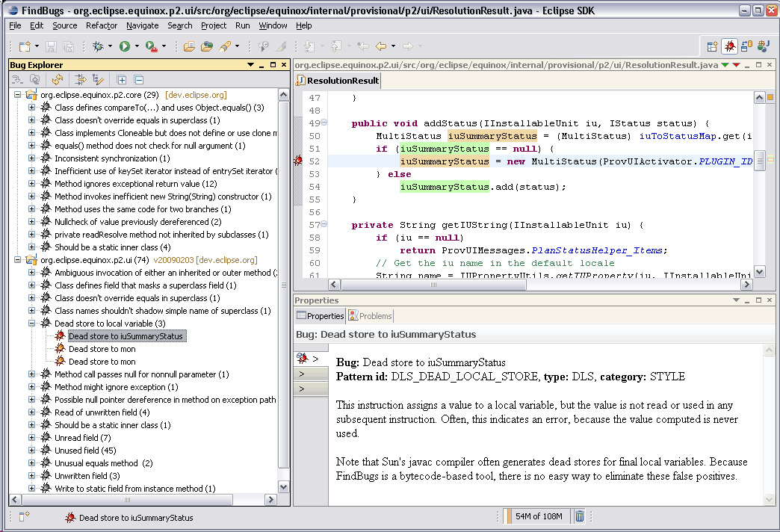This screenshot has width=780, height=532.
Task: Minimize the Bug Explorer view
Action: [x=261, y=65]
